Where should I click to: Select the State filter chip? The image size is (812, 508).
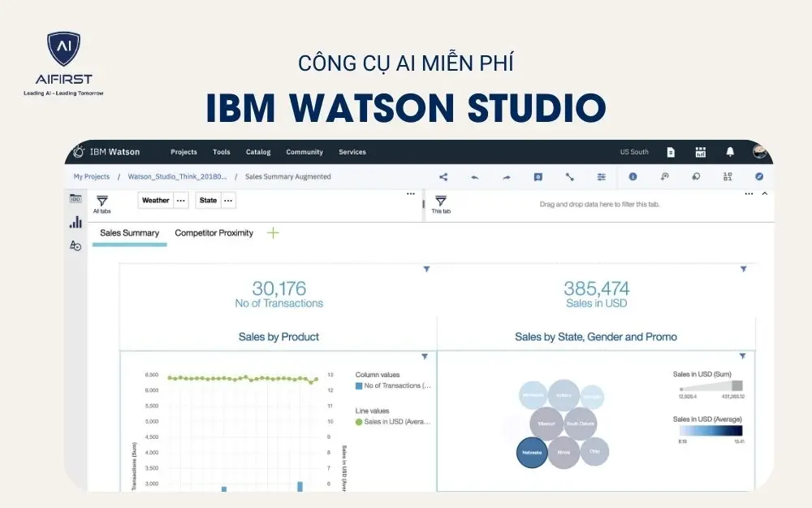[x=208, y=201]
